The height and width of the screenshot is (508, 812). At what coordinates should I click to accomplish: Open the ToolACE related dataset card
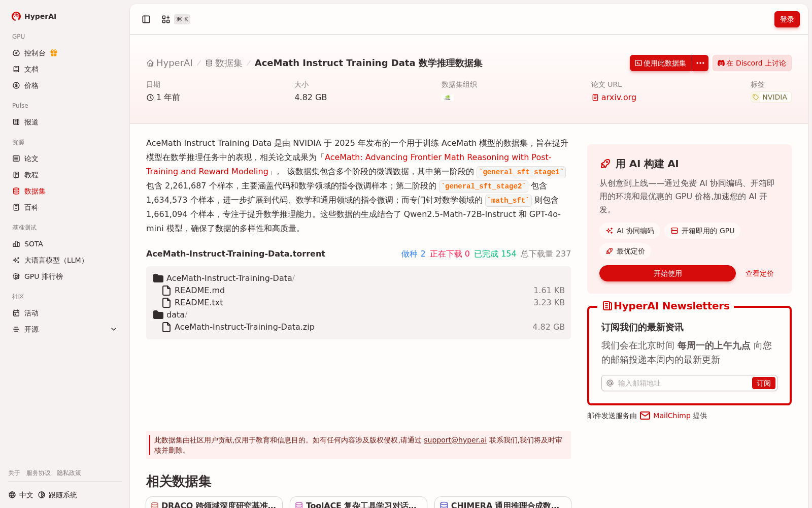[x=358, y=502]
